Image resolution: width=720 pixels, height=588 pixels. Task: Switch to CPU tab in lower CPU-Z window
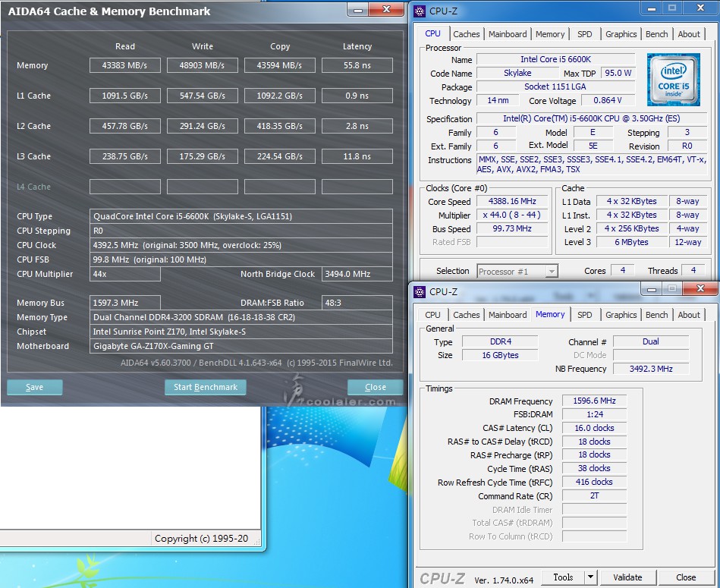(432, 315)
